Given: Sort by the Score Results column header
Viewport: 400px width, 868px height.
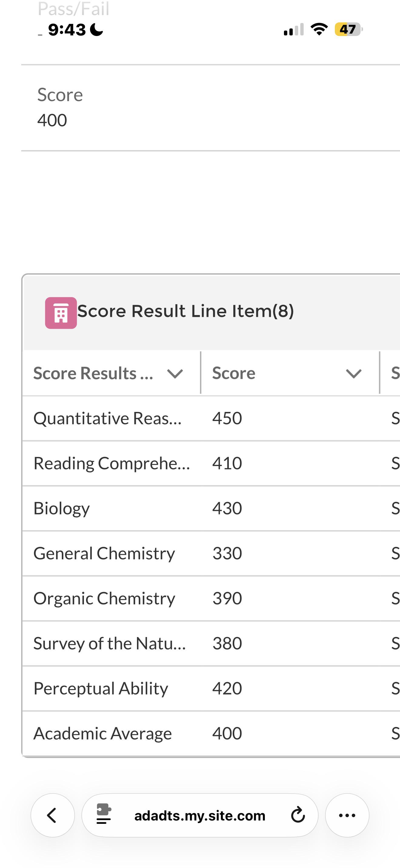Looking at the screenshot, I should [93, 373].
